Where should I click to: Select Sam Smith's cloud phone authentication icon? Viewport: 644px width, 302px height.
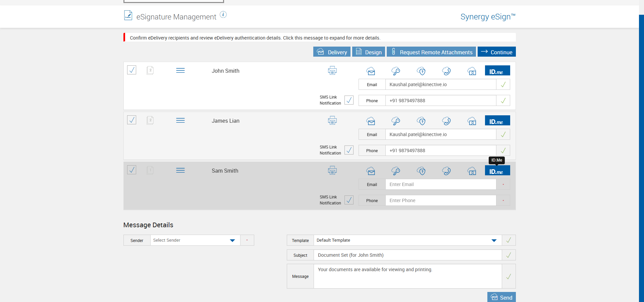coord(446,171)
